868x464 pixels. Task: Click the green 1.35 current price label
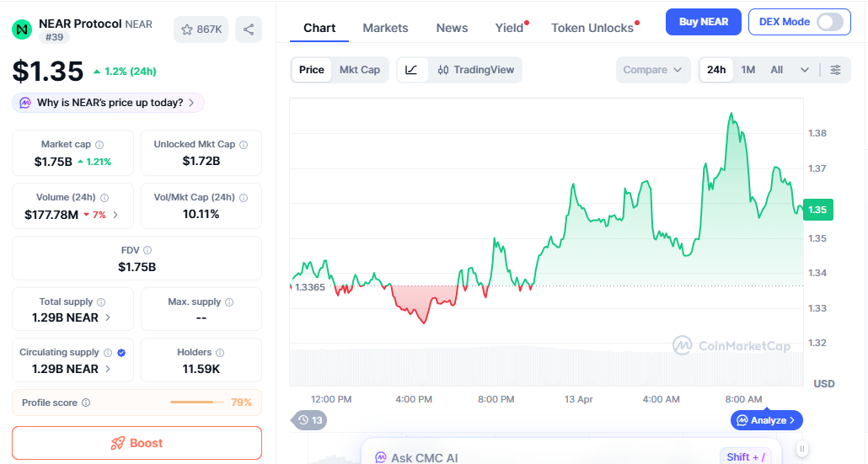(817, 210)
